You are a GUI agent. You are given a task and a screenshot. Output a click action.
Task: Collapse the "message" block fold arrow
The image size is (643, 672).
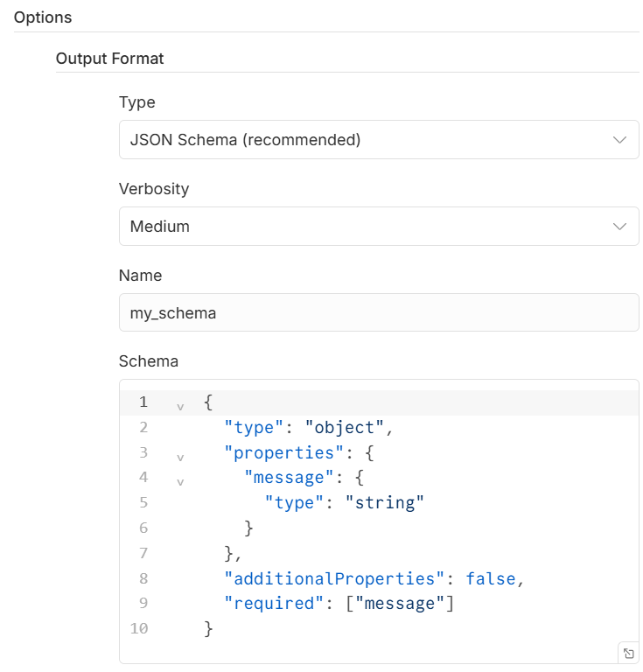[x=180, y=481]
